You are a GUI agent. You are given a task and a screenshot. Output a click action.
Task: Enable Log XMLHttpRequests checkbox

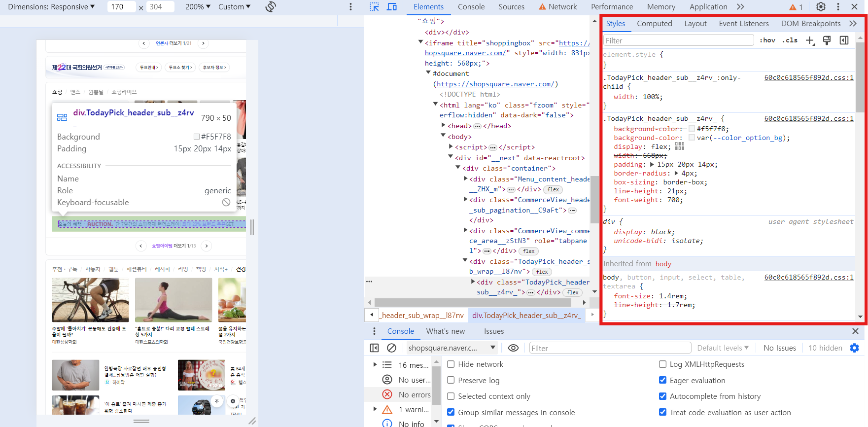[663, 364]
